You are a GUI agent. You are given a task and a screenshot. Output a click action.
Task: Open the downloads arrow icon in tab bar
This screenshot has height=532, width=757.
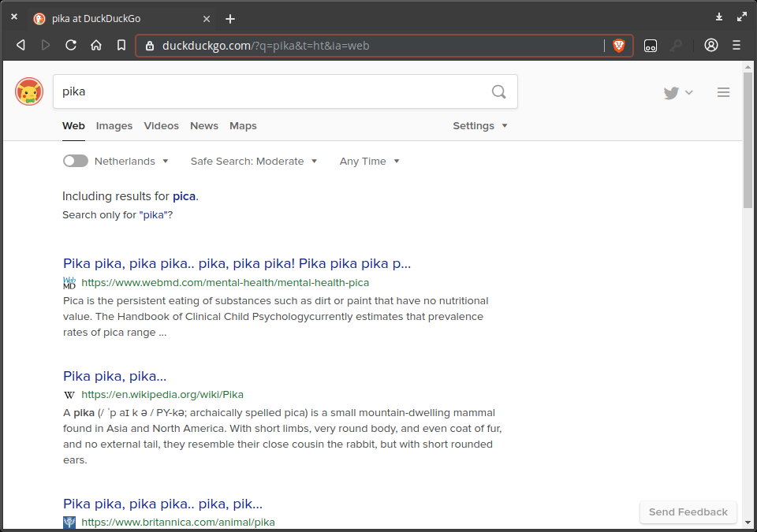(719, 17)
